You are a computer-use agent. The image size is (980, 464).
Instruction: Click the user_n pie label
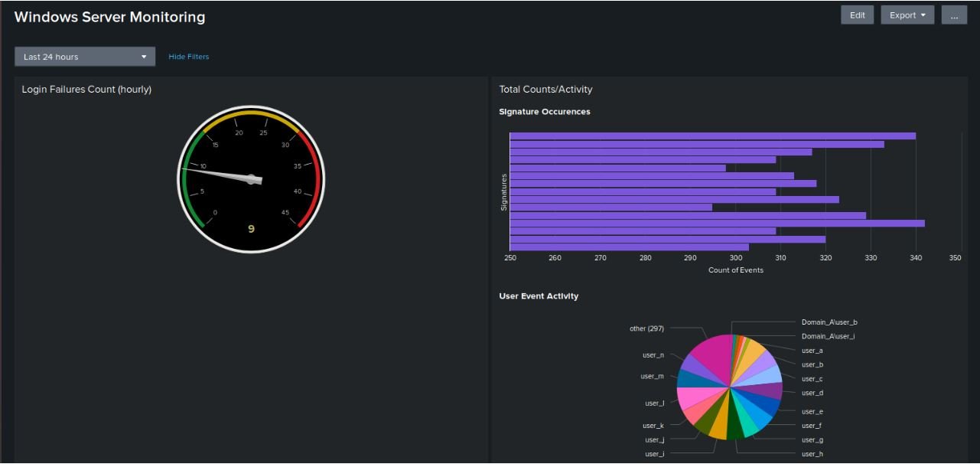pos(653,355)
